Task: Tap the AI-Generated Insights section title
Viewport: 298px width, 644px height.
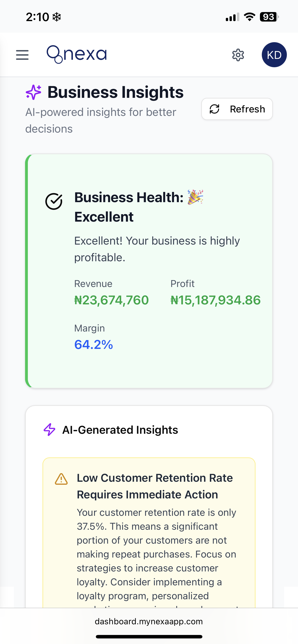Action: 120,430
